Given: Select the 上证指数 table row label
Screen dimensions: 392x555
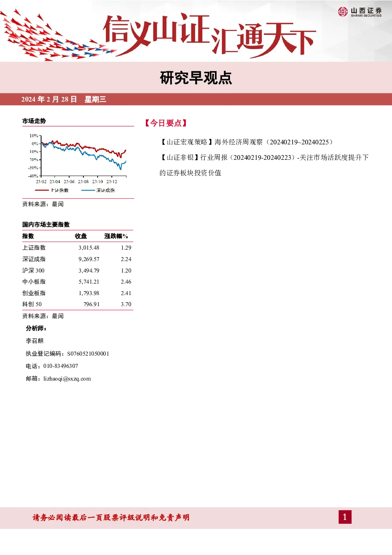Looking at the screenshot, I should (x=34, y=248).
